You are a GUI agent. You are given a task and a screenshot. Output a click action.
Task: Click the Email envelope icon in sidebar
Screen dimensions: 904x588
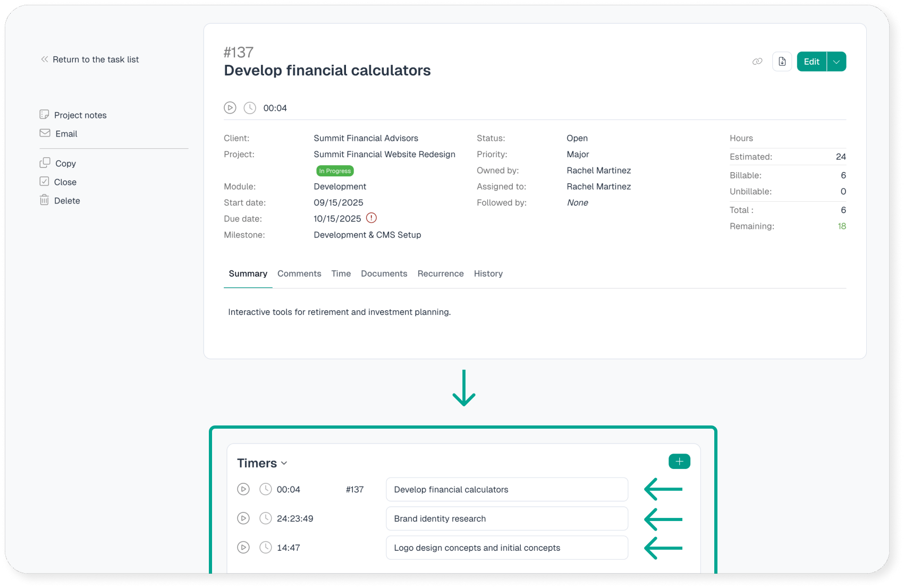45,133
